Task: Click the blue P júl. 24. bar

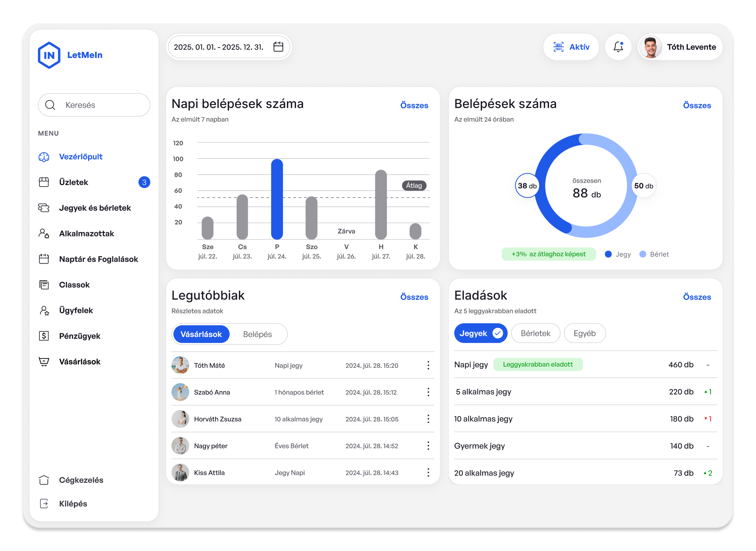Action: 277,199
